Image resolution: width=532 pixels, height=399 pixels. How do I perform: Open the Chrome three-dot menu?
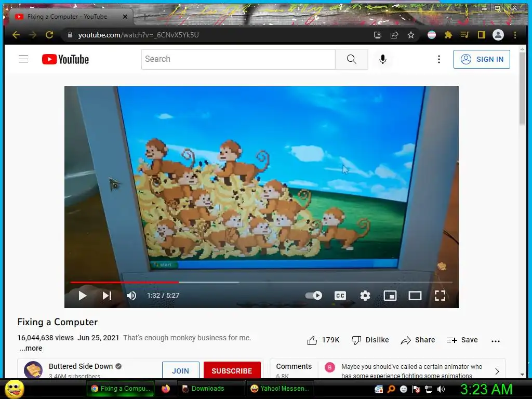[x=515, y=35]
